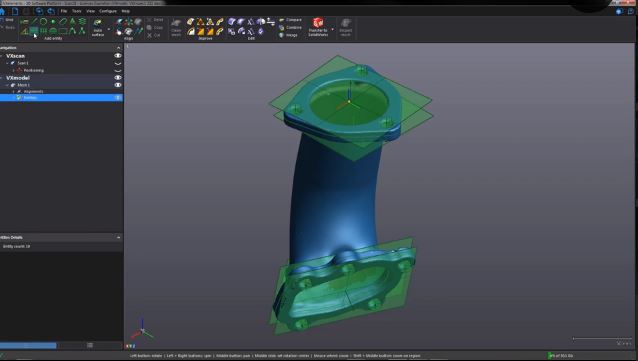This screenshot has width=638, height=361.
Task: Toggle visibility of the VXscan node
Action: pyautogui.click(x=118, y=56)
